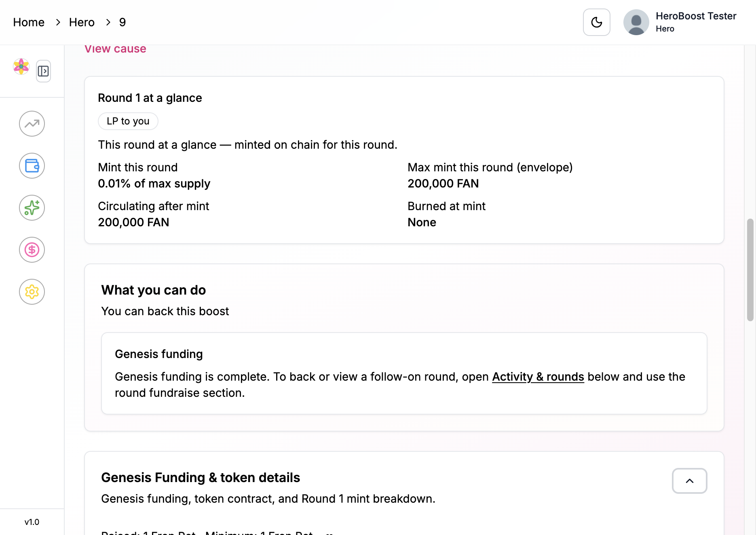Click the View cause link
Viewport: 756px width, 535px height.
click(x=115, y=49)
